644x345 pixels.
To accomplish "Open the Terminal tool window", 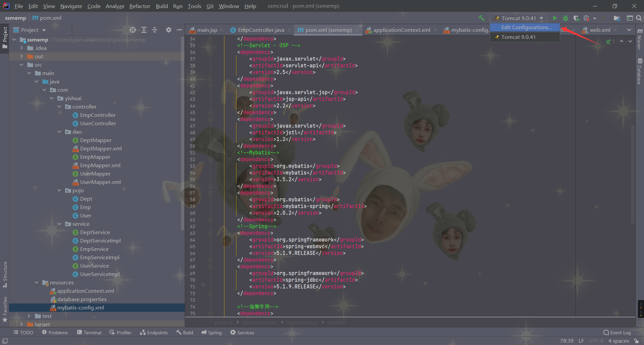I will (89, 332).
